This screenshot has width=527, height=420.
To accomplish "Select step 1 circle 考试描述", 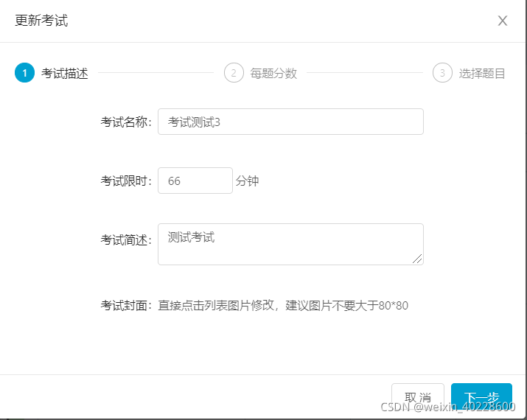I will [x=24, y=72].
